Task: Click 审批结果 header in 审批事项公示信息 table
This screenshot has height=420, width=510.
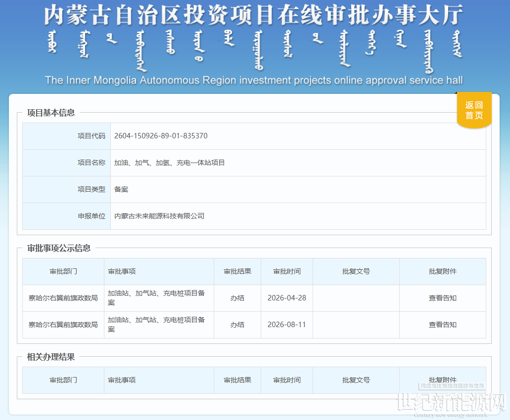Action: pos(237,271)
